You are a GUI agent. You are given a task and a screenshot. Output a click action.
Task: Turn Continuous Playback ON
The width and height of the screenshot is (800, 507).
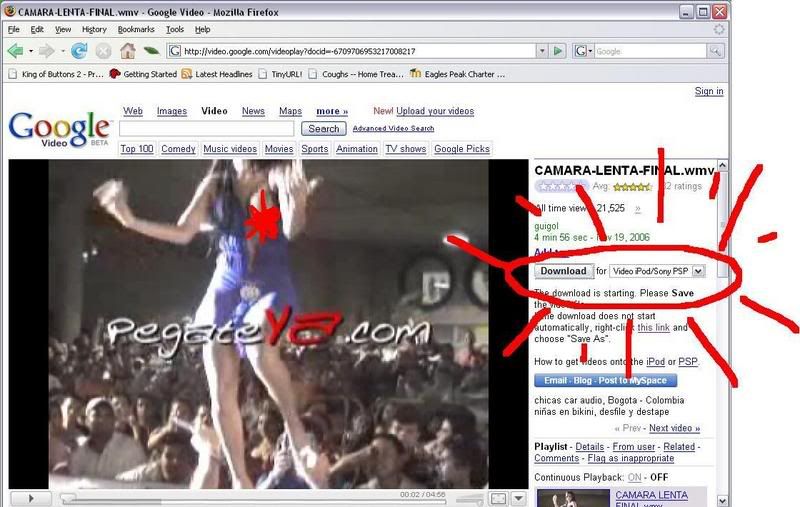tap(634, 477)
